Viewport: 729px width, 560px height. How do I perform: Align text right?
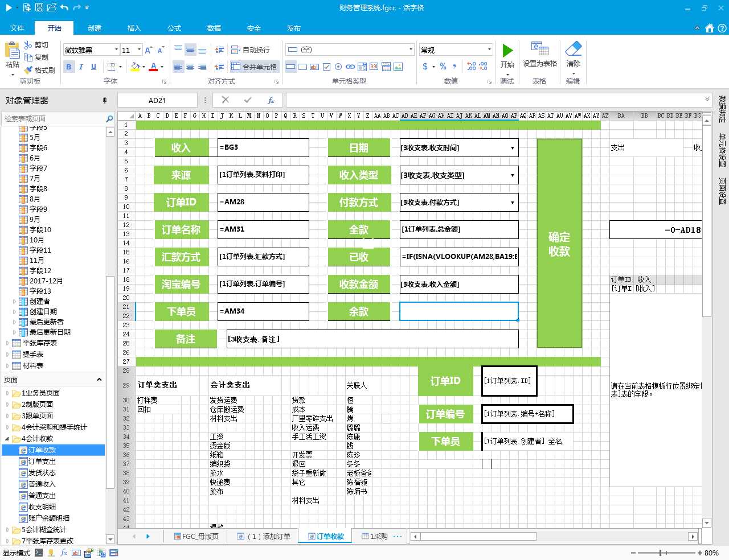click(x=202, y=67)
